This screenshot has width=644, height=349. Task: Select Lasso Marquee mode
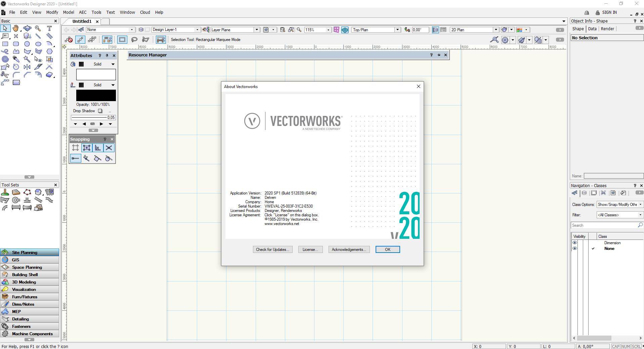click(134, 40)
